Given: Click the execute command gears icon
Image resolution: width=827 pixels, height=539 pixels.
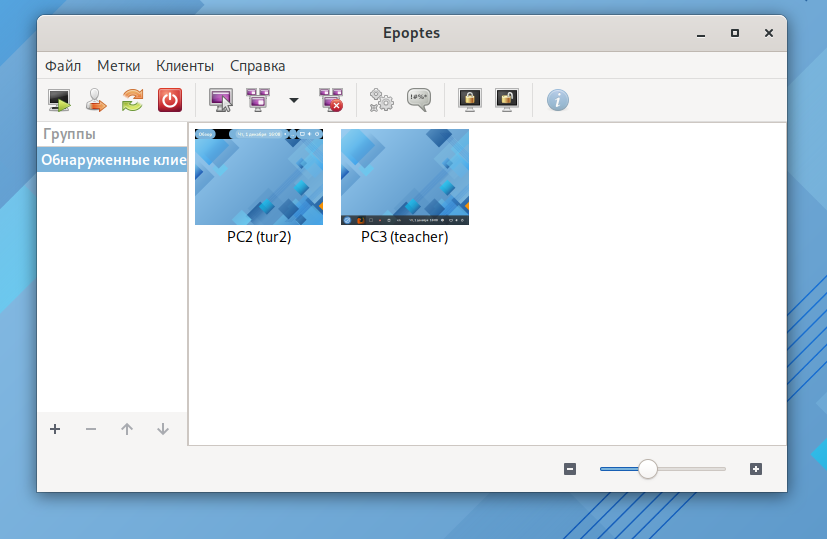Looking at the screenshot, I should [x=381, y=100].
